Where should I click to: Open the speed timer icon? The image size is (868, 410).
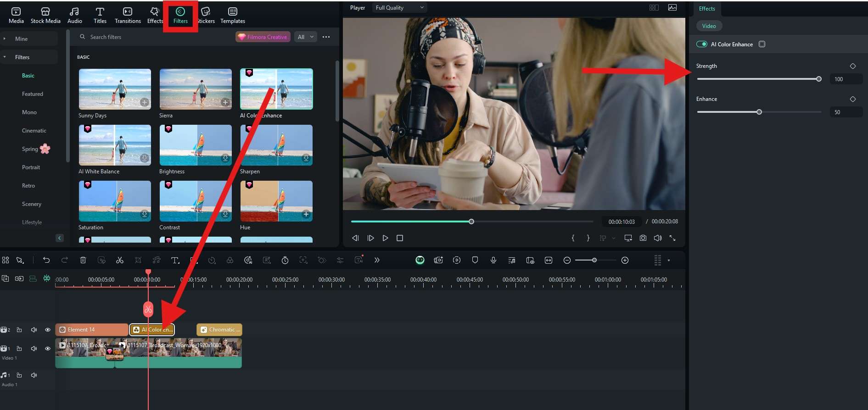click(285, 260)
